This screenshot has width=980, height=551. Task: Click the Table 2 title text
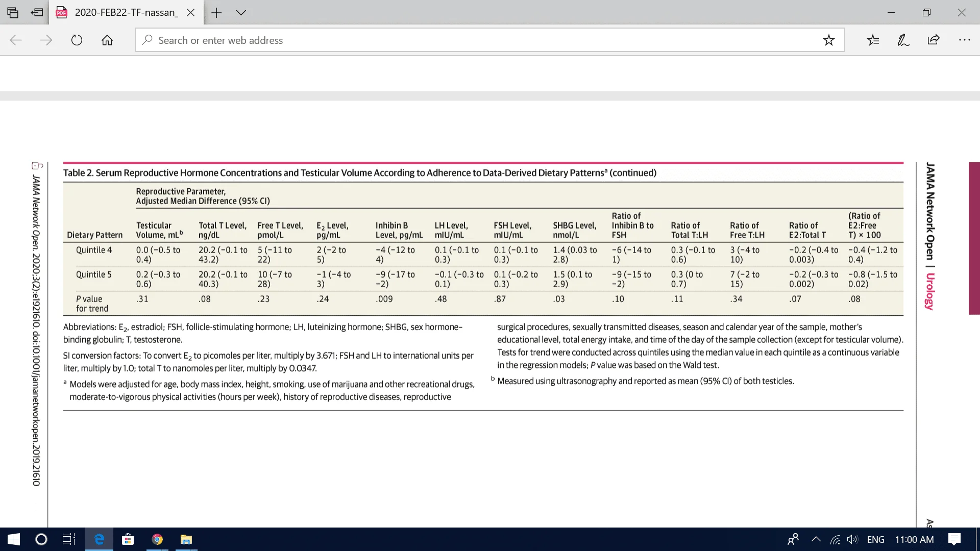click(360, 173)
